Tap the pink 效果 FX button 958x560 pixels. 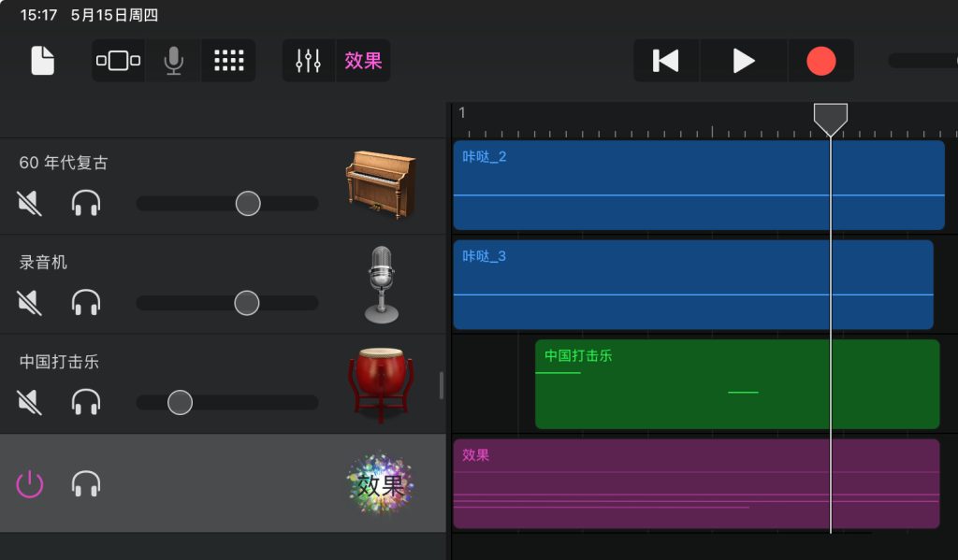point(363,61)
